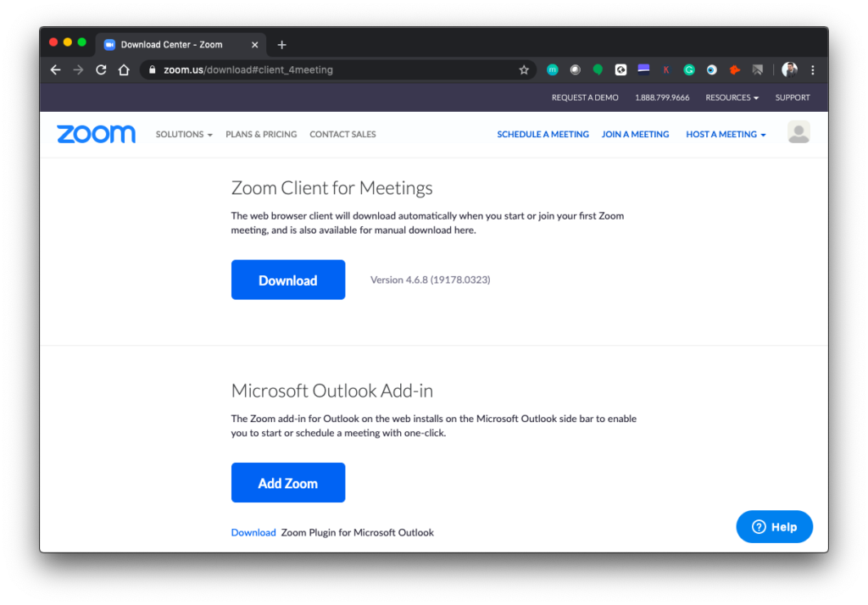
Task: Expand the Solutions dropdown
Action: pyautogui.click(x=183, y=135)
